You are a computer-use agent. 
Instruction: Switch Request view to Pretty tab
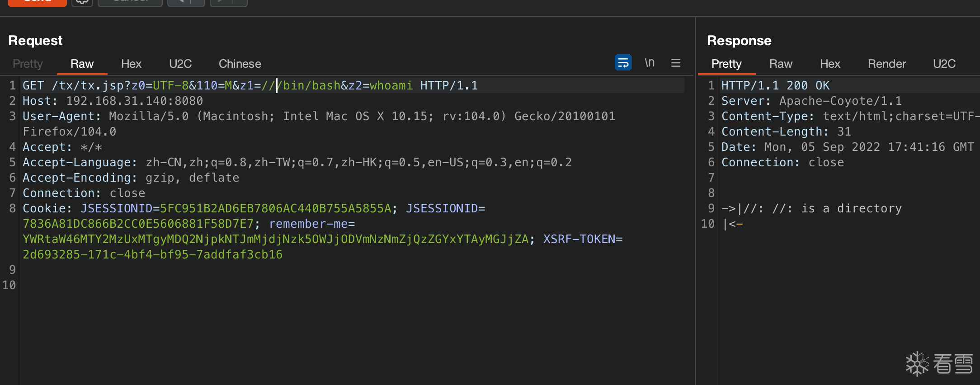coord(28,64)
